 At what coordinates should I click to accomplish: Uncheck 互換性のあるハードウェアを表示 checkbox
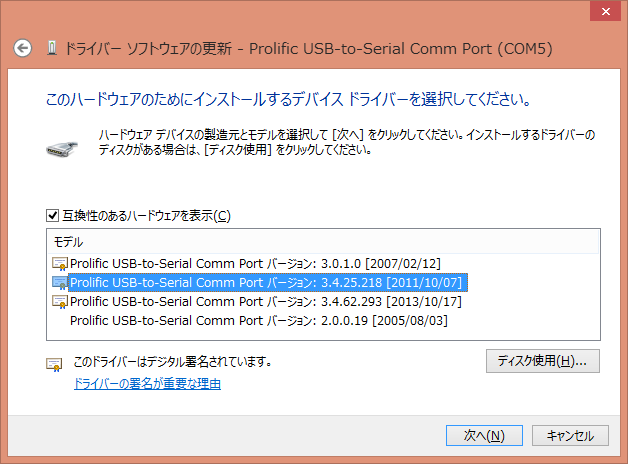(x=53, y=215)
